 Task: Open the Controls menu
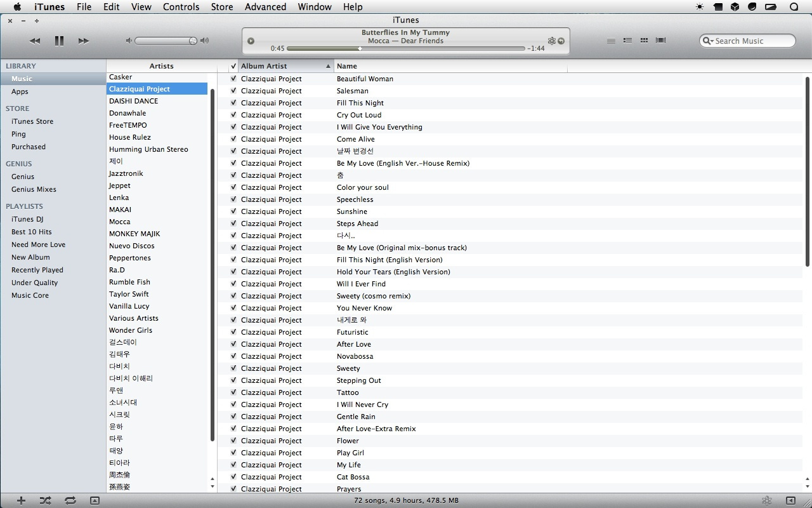(x=181, y=7)
